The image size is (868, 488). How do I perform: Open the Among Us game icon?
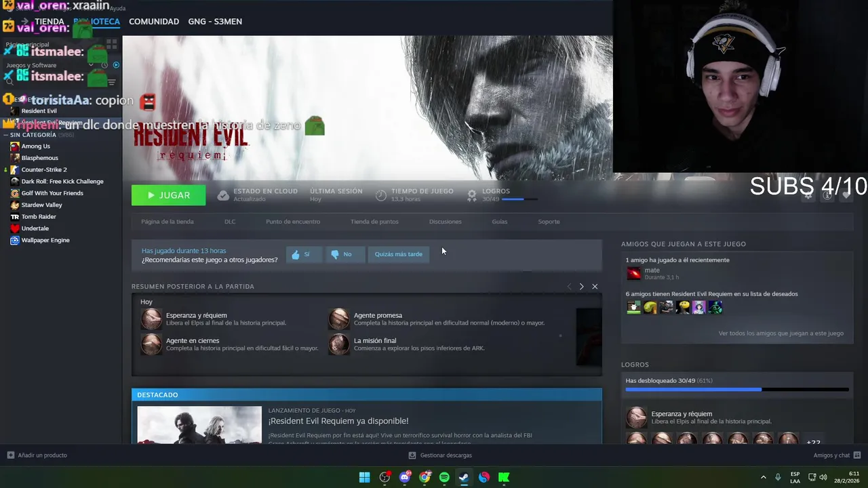15,146
